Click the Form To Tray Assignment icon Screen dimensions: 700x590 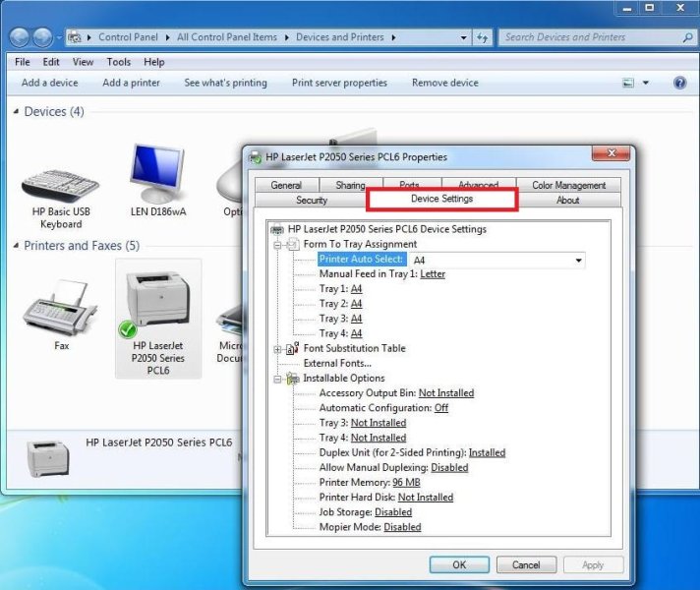pyautogui.click(x=293, y=244)
